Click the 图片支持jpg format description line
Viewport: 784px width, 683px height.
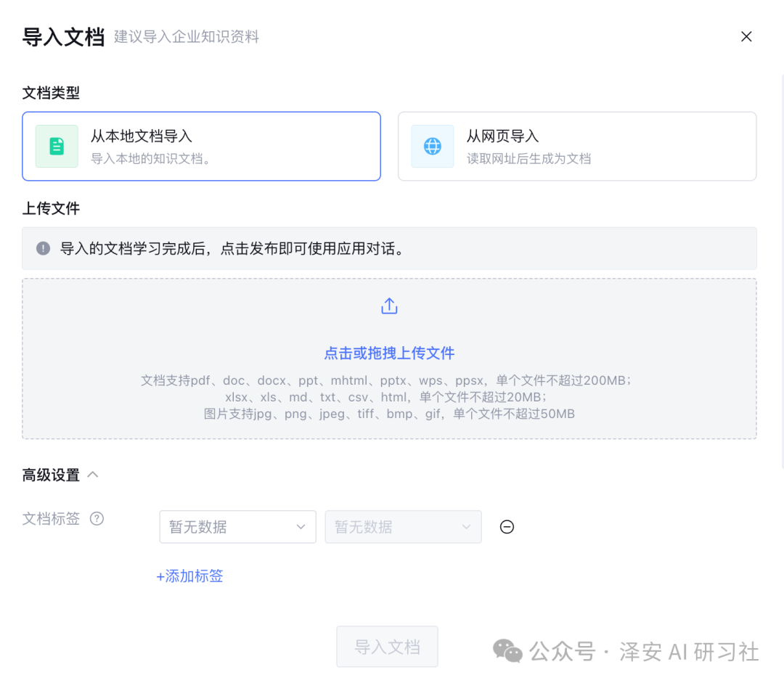(x=389, y=414)
